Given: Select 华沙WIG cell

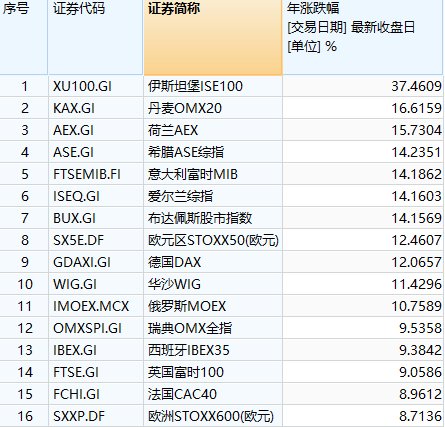Looking at the screenshot, I should 213,284.
